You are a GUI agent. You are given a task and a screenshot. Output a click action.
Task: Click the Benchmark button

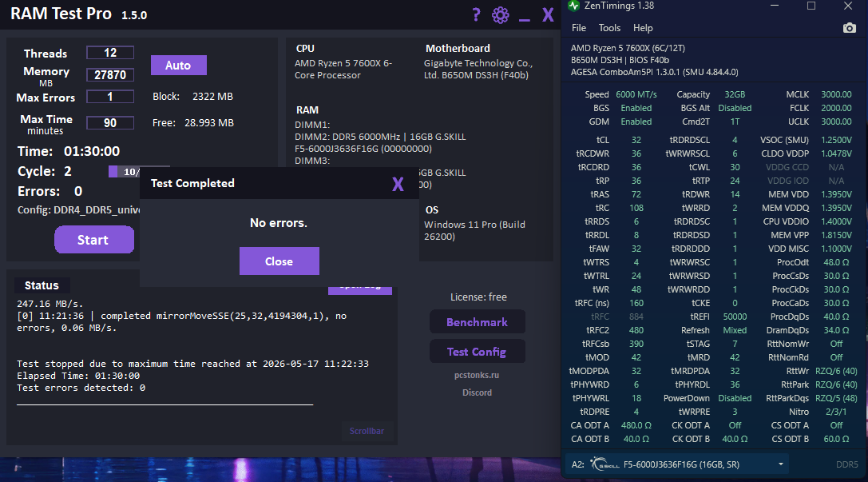pos(478,322)
